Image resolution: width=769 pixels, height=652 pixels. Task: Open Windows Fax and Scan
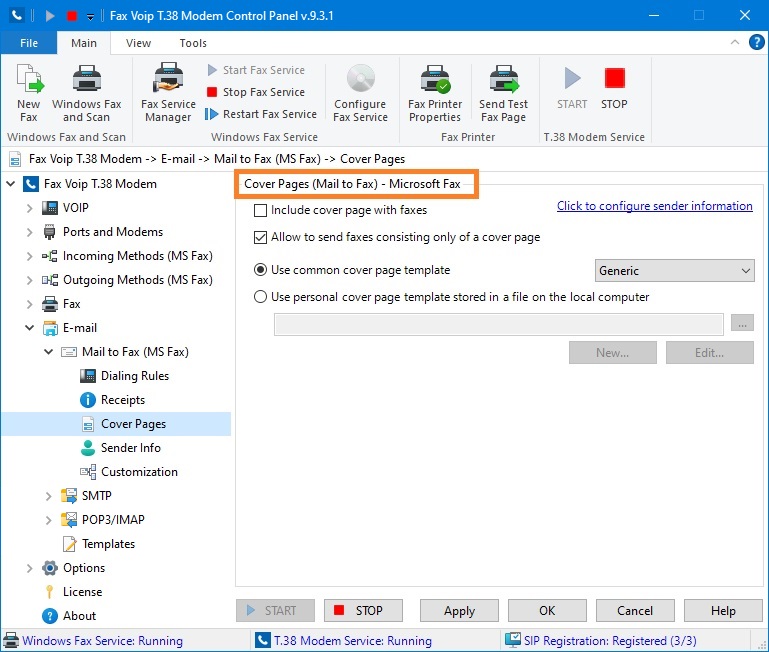point(87,93)
